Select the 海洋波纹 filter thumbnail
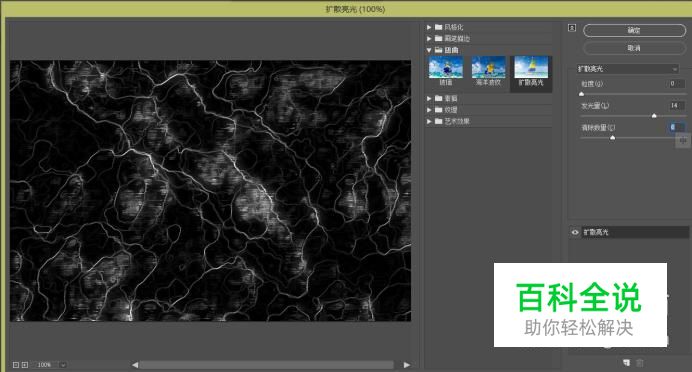Screen dimensions: 692x372 488,71
